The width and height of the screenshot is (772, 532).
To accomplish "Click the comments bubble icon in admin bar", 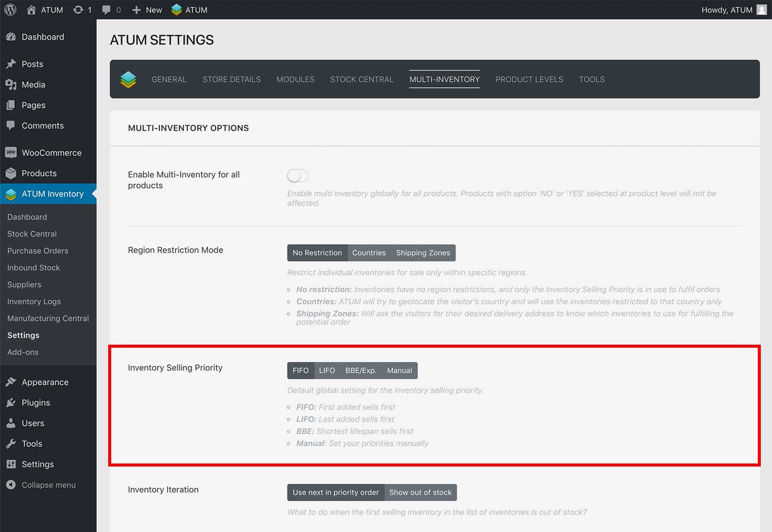I will 106,10.
